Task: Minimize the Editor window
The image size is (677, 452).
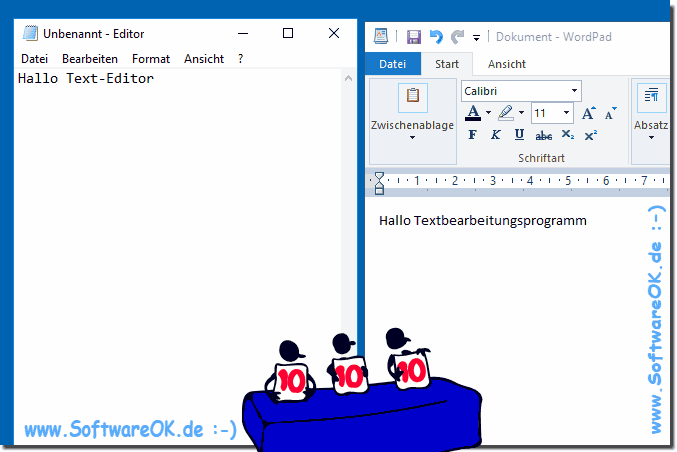Action: pyautogui.click(x=243, y=33)
